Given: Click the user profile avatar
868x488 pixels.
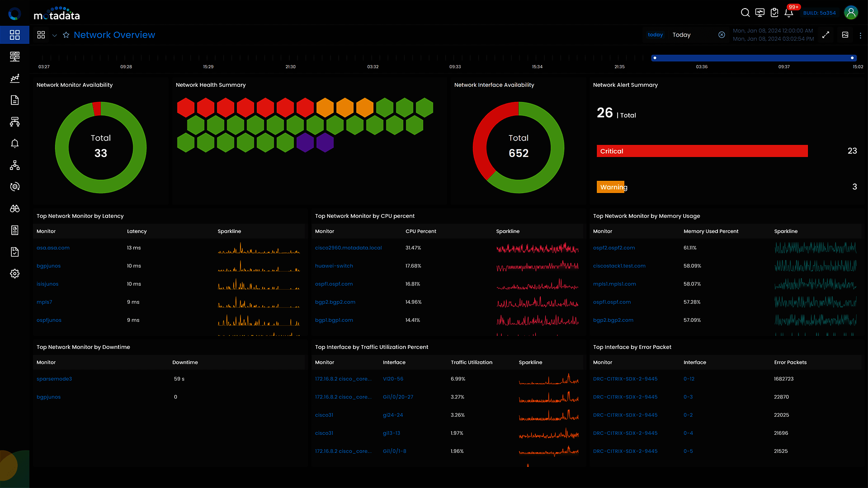Looking at the screenshot, I should coord(851,13).
